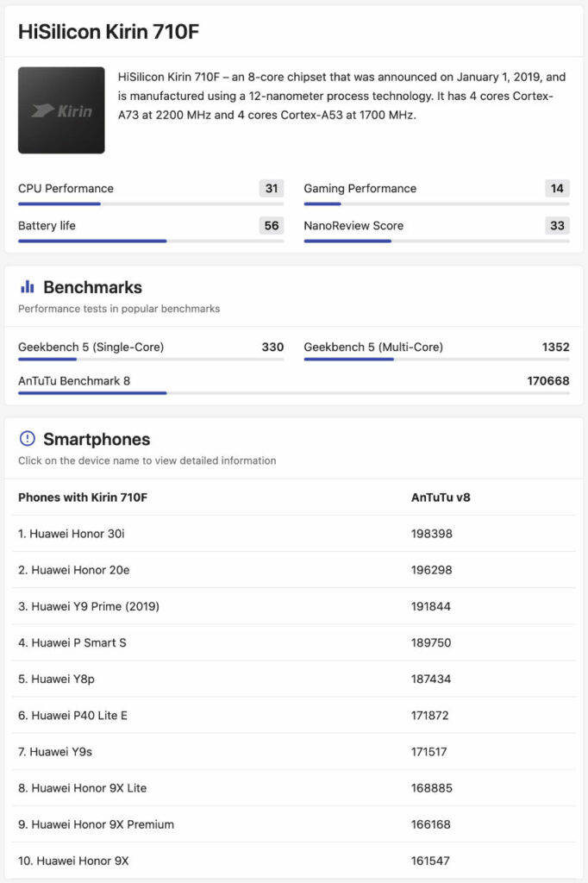The width and height of the screenshot is (588, 883).
Task: Click the HiSilicon Kirin 710F page title
Action: click(109, 32)
